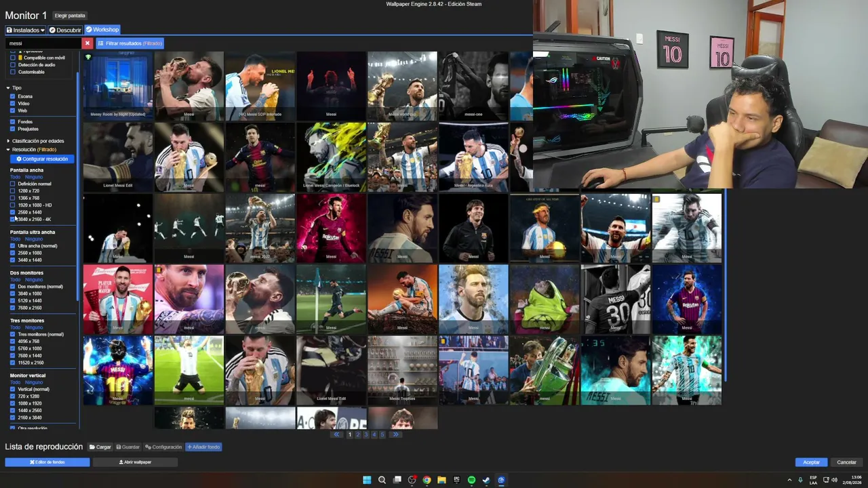Click the Cargar playlist button

[x=100, y=447]
